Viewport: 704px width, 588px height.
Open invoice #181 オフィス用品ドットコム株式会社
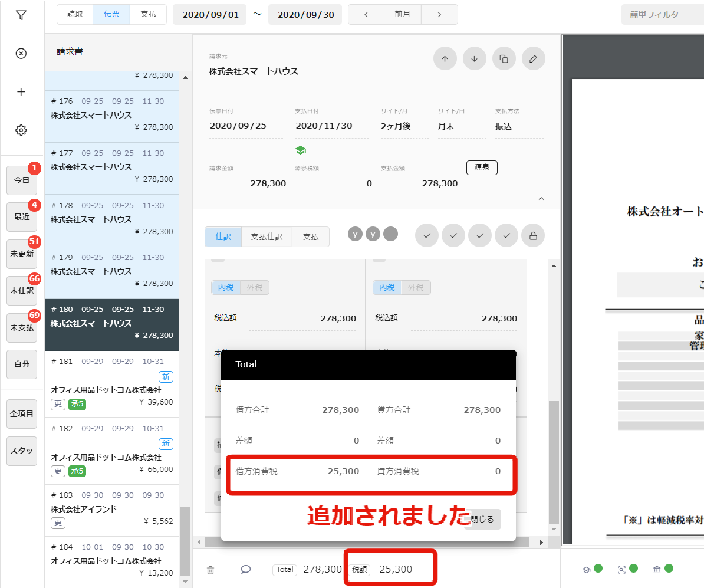click(112, 384)
